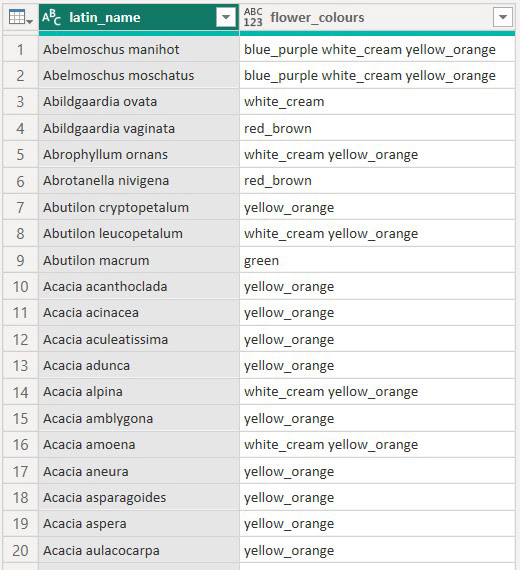Select row number 14

pyautogui.click(x=20, y=392)
